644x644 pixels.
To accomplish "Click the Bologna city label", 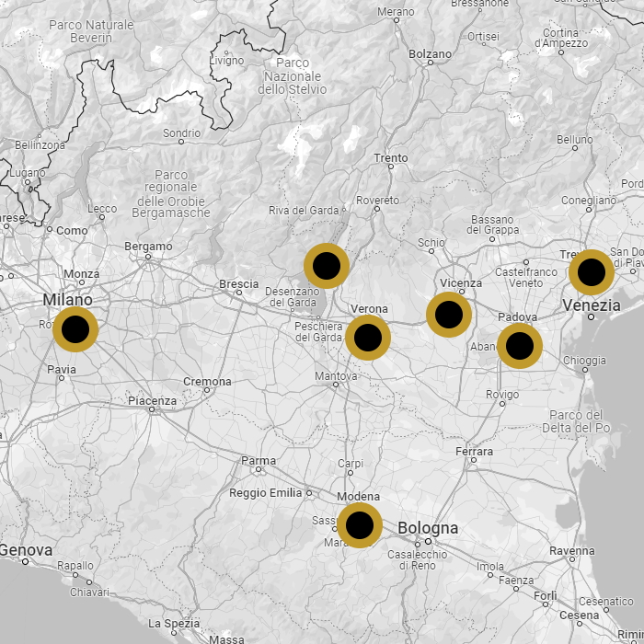I will pyautogui.click(x=428, y=528).
